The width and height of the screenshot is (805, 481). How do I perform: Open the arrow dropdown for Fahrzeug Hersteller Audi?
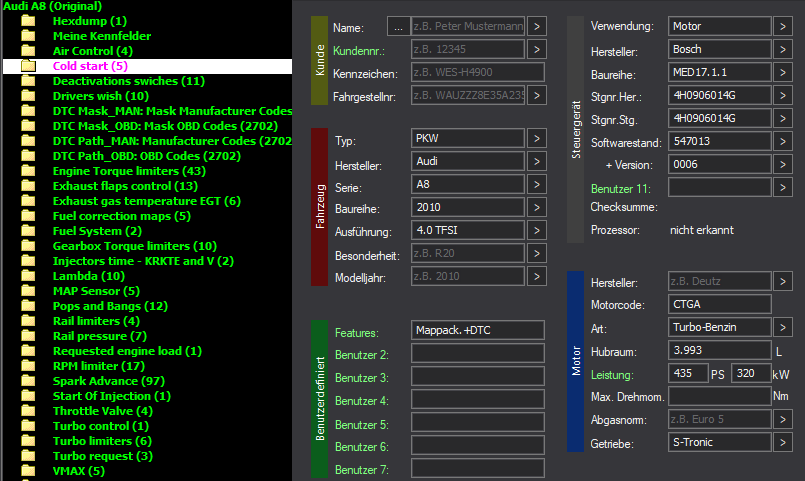tap(536, 161)
